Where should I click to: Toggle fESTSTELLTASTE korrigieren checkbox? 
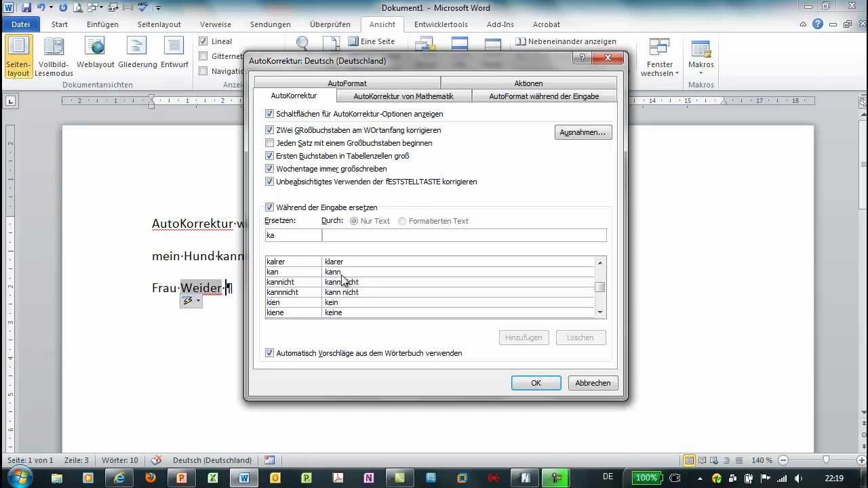click(x=270, y=182)
